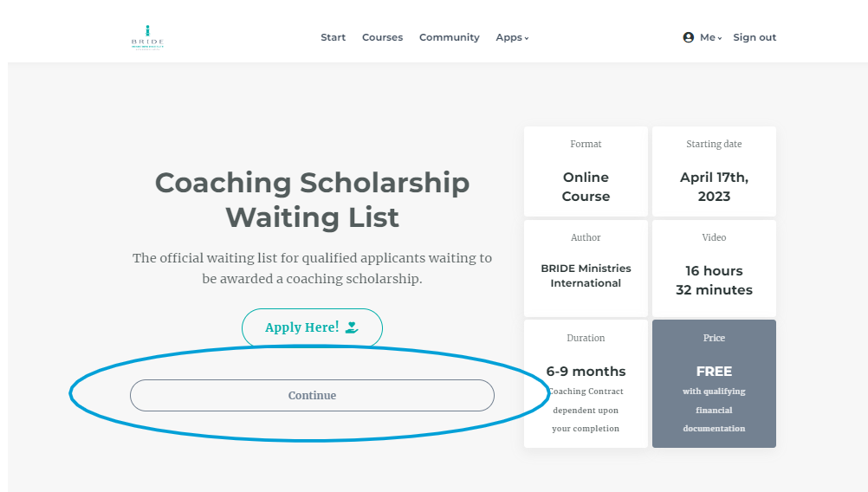868x492 pixels.
Task: Click the official waiting list description text
Action: pyautogui.click(x=312, y=269)
